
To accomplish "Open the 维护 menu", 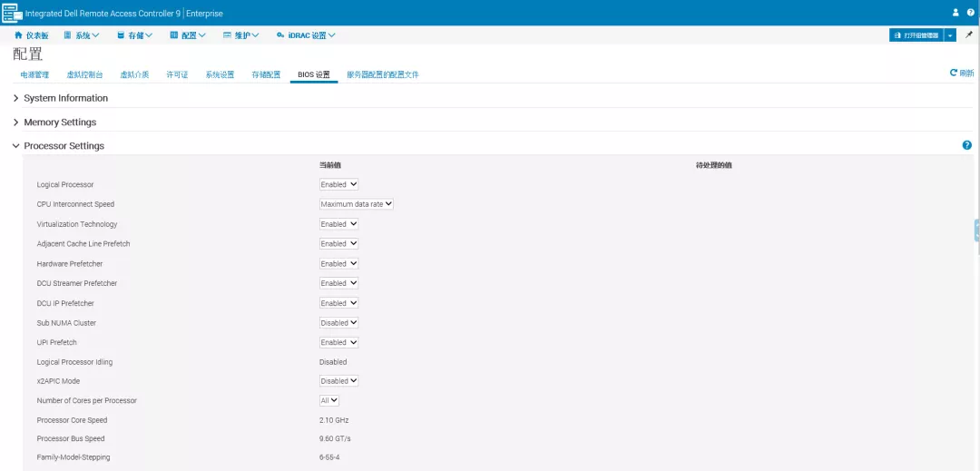I will click(240, 35).
